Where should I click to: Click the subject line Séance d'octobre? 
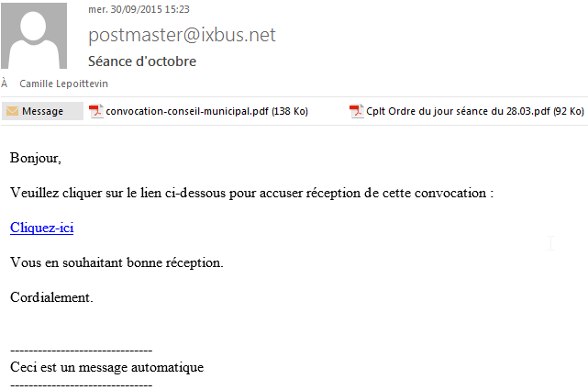point(142,61)
